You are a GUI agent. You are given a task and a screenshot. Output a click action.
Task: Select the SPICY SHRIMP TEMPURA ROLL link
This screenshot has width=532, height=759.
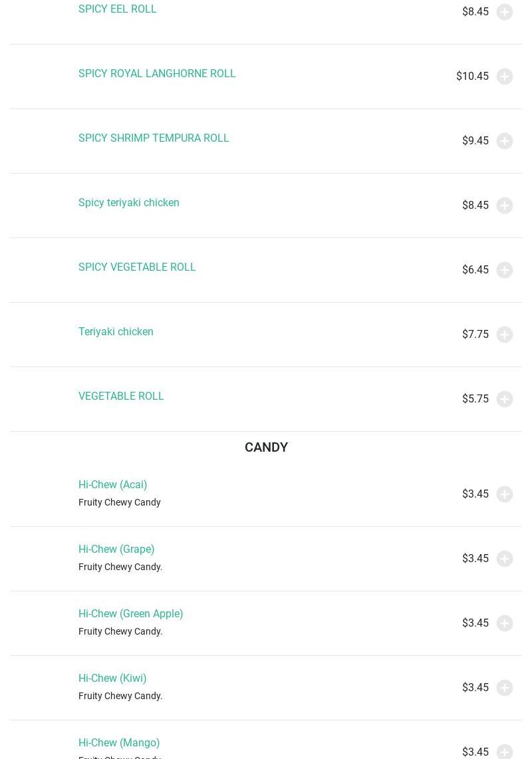pyautogui.click(x=154, y=138)
